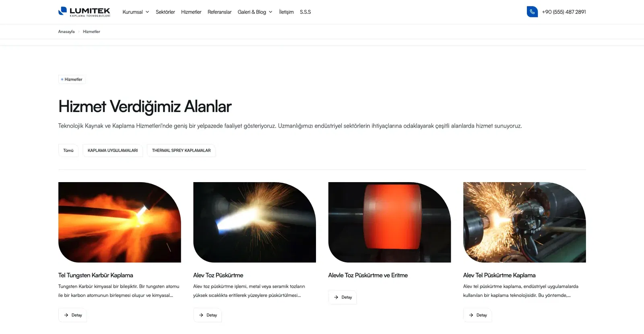Click arrow icon on Alev Tel Püskürtme Detay
The width and height of the screenshot is (644, 334).
(471, 315)
